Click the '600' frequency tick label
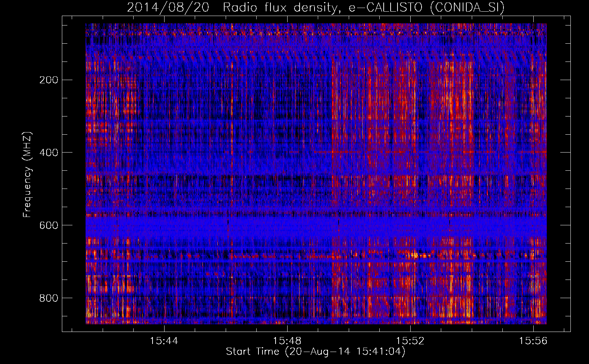The height and width of the screenshot is (364, 589). point(49,225)
